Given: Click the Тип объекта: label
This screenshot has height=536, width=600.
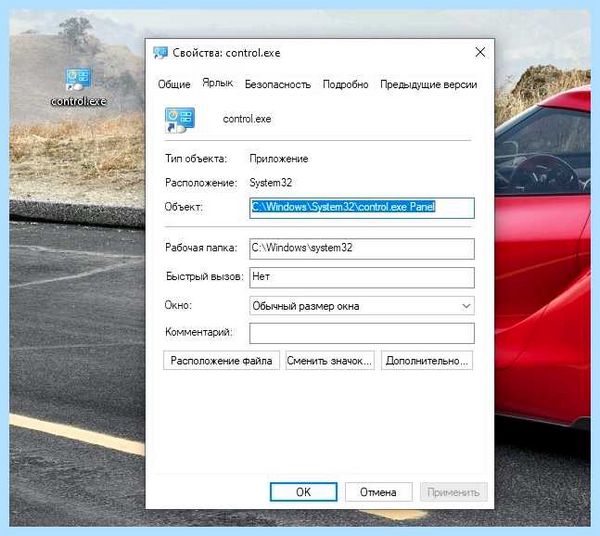Looking at the screenshot, I should click(x=196, y=158).
